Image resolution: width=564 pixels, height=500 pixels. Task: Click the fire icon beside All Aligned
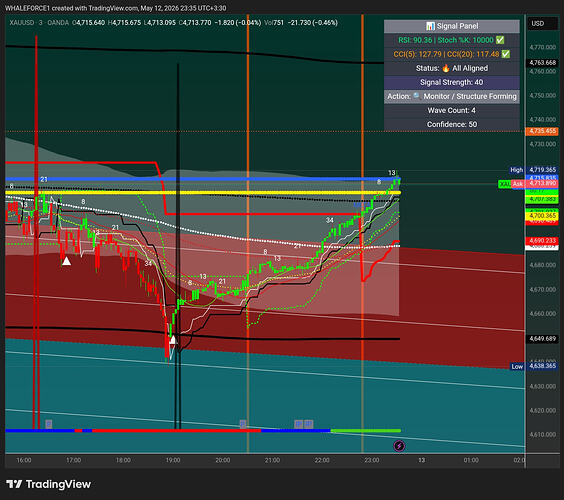[x=446, y=68]
